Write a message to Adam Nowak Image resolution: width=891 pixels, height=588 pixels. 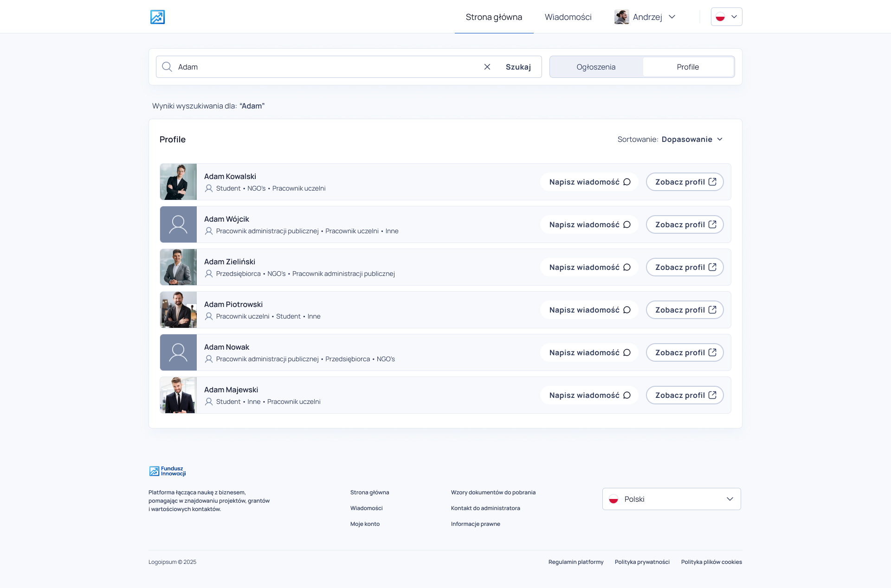tap(589, 352)
